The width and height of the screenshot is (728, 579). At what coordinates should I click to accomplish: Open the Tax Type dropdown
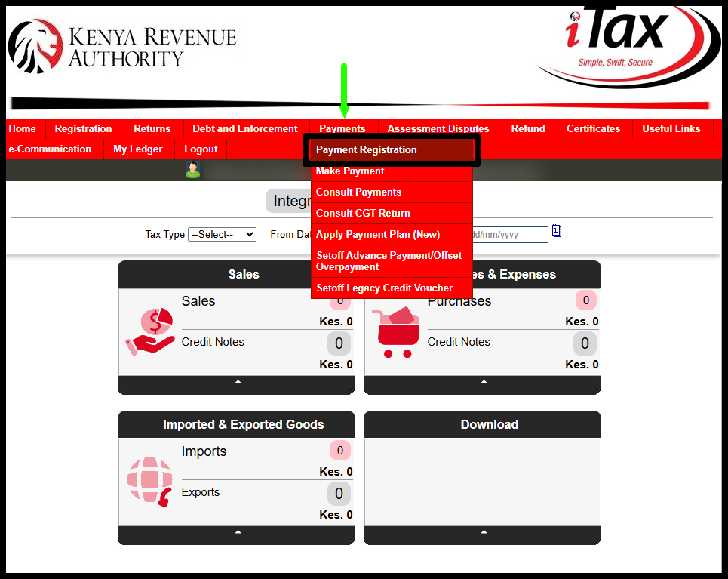(222, 234)
